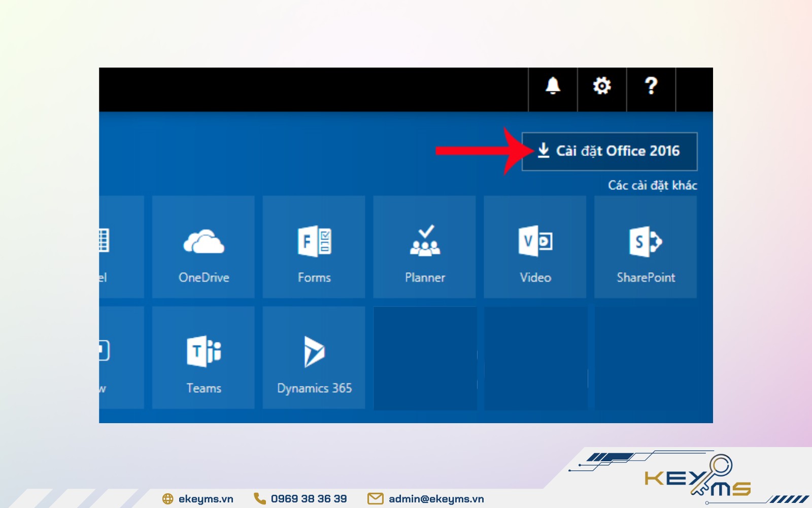Open the Teams app tile
The height and width of the screenshot is (508, 812).
[204, 358]
